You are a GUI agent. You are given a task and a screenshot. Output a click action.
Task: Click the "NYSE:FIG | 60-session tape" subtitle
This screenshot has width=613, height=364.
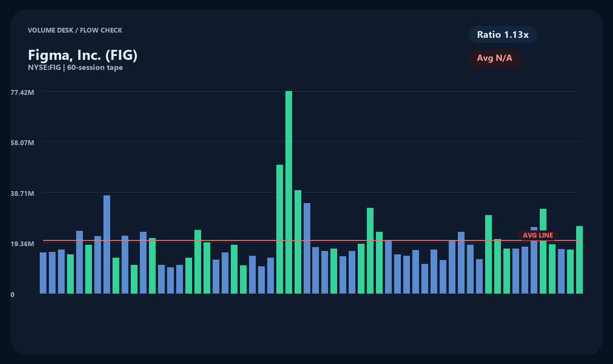tap(75, 68)
